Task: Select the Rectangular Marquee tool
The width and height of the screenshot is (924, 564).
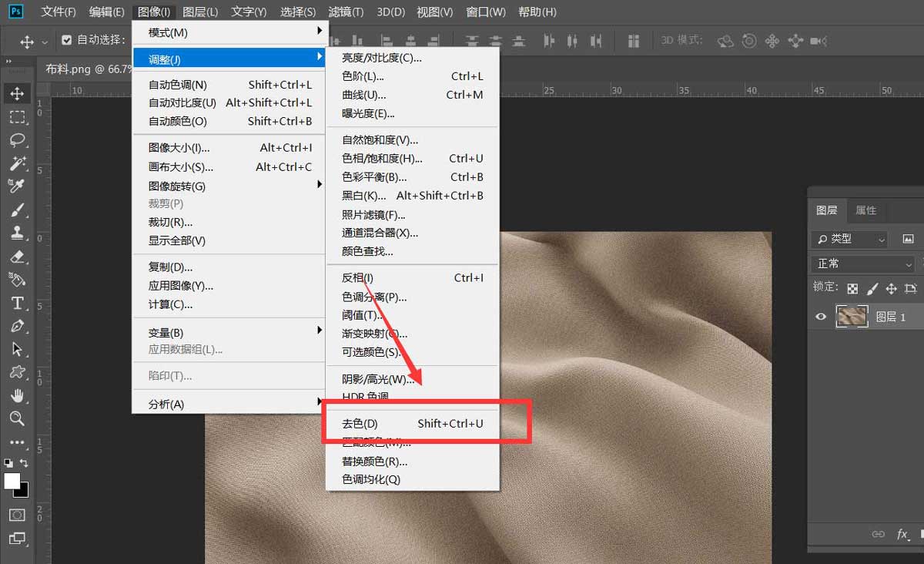Action: pyautogui.click(x=17, y=117)
